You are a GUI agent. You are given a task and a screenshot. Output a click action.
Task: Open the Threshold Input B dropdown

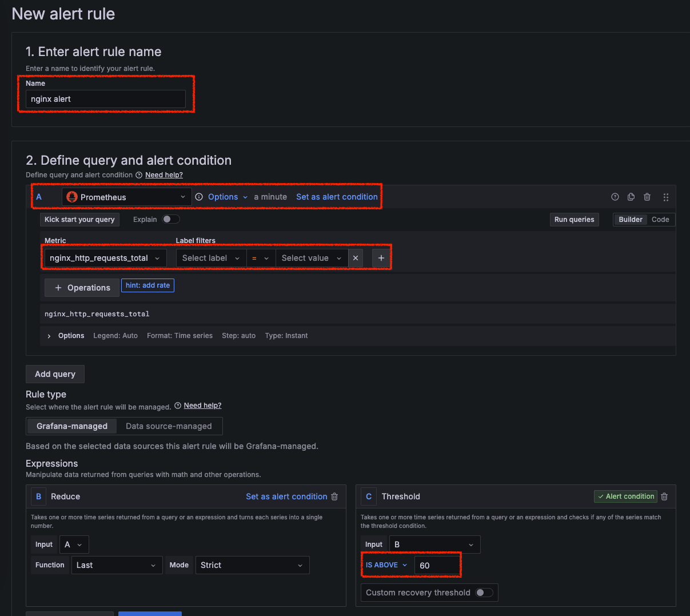434,545
